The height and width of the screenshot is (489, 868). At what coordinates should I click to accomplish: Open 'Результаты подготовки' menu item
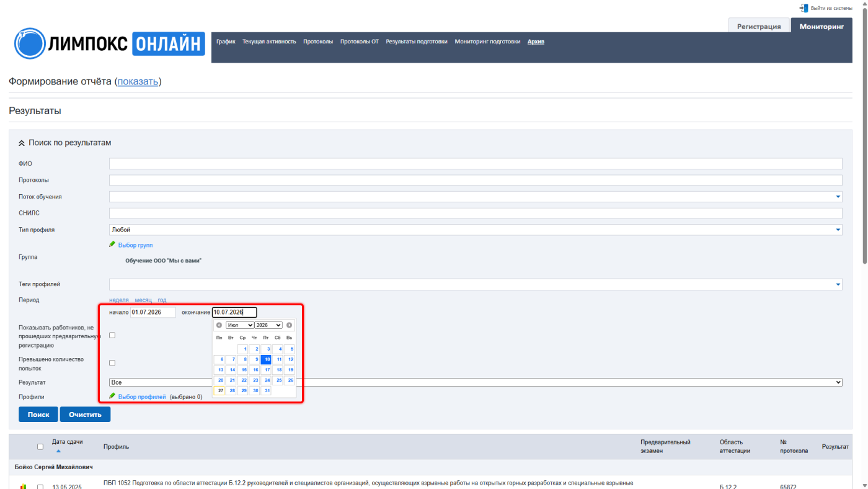(417, 42)
